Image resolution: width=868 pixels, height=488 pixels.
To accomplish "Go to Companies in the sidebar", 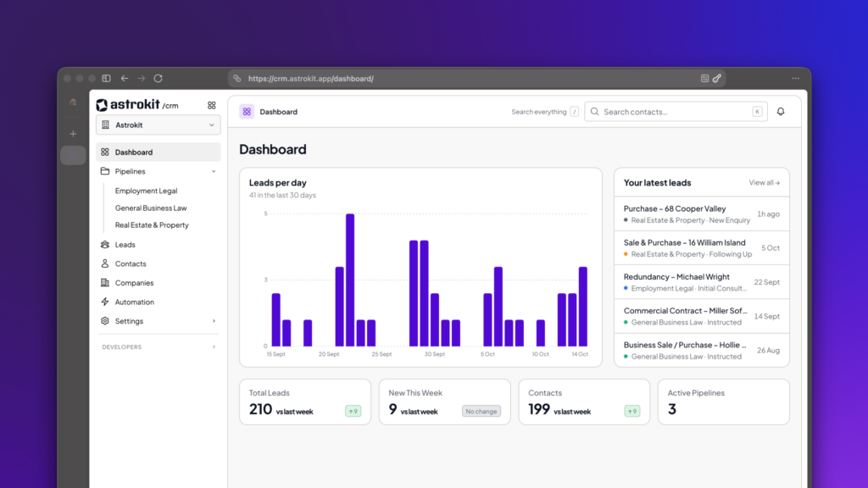I will click(x=159, y=283).
